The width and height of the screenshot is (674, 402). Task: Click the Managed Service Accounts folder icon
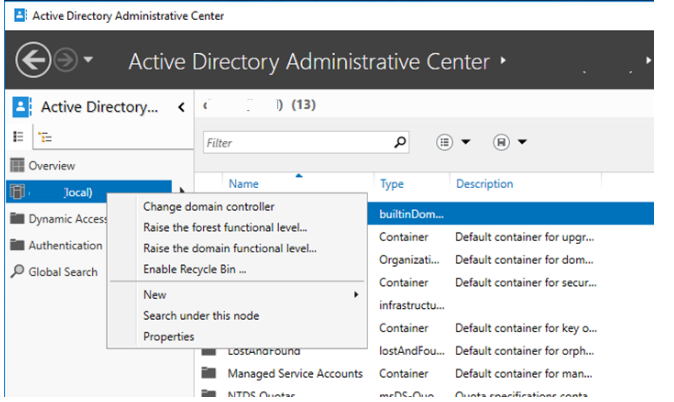[x=209, y=372]
